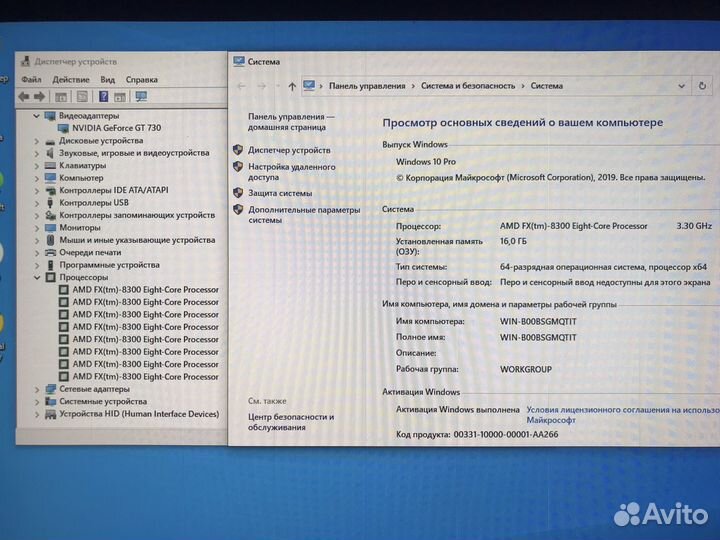Screen dimensions: 720x540
Task: Open Диспетчер устройств link in sidebar
Action: pyautogui.click(x=289, y=150)
